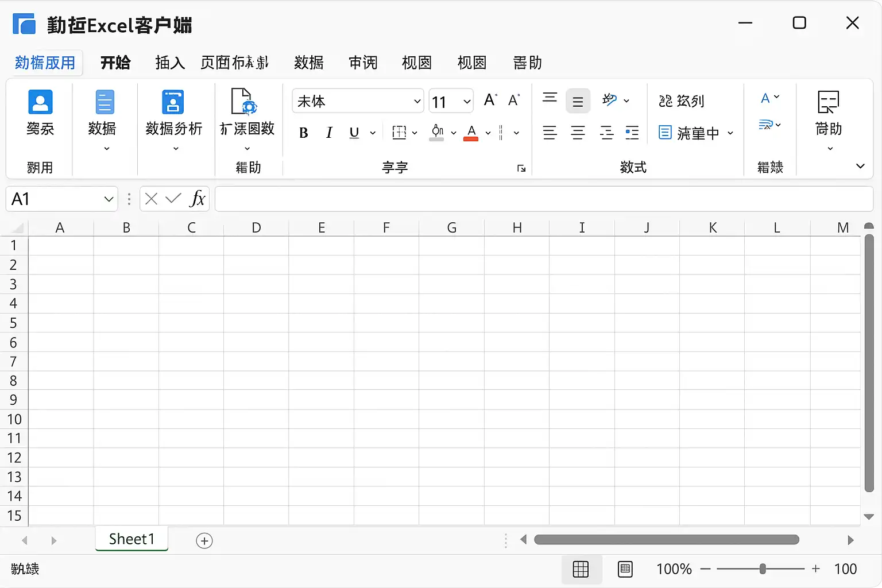
Task: Open the 插入 ribbon tab
Action: [x=170, y=63]
